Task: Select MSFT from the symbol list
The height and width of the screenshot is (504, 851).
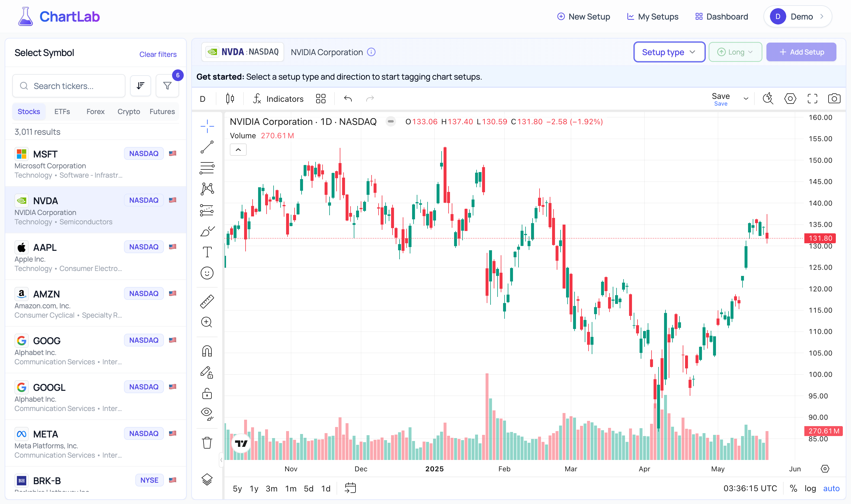Action: (x=96, y=163)
